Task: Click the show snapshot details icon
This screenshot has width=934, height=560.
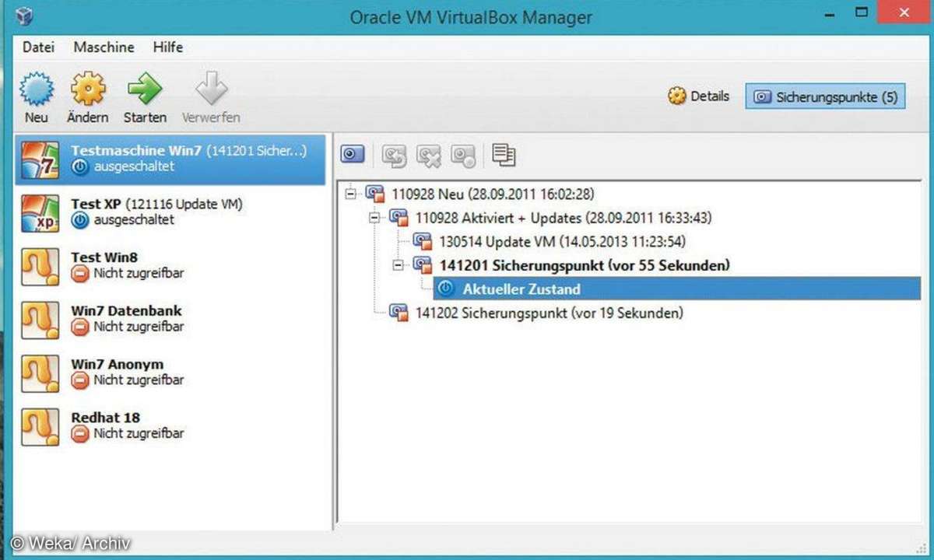Action: [x=504, y=154]
